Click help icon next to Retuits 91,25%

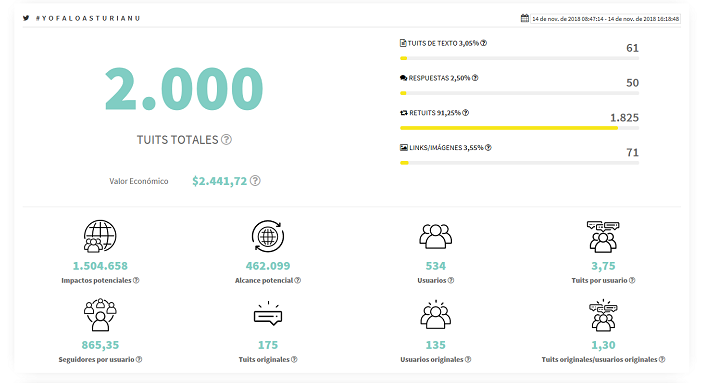(x=466, y=112)
